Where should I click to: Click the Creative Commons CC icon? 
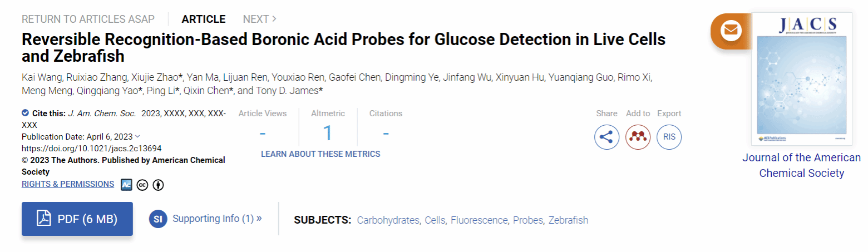(x=142, y=185)
